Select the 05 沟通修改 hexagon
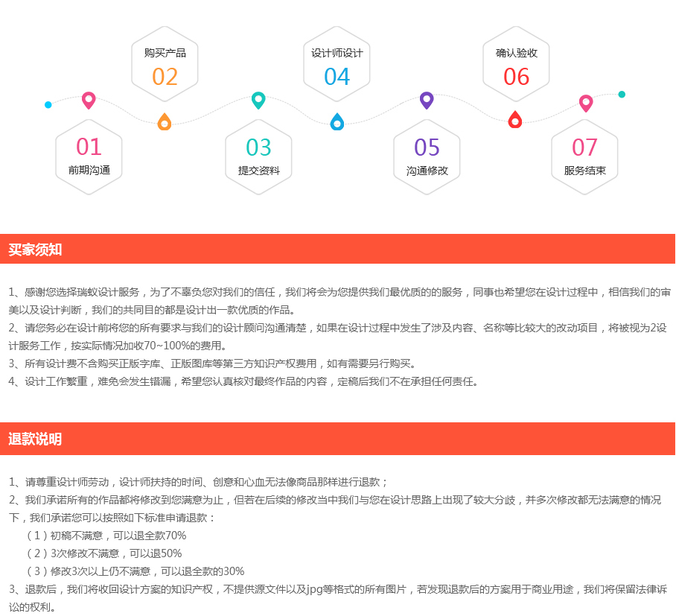This screenshot has height=616, width=676. tap(427, 157)
